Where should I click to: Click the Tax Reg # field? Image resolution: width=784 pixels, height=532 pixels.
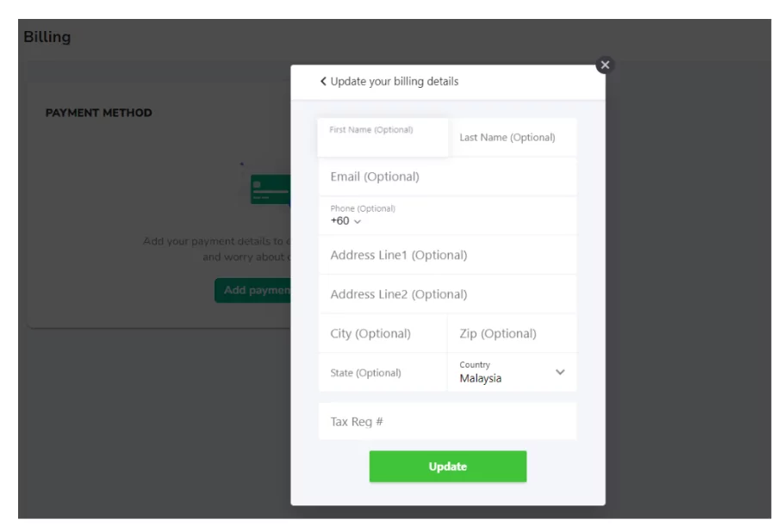(x=447, y=422)
